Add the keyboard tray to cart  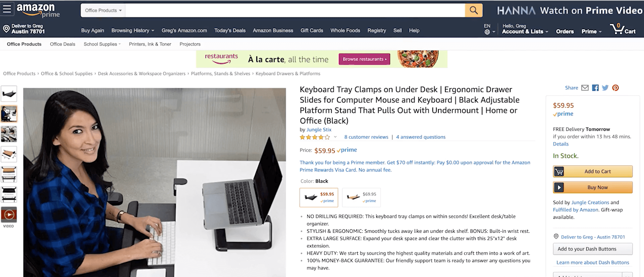coord(593,171)
